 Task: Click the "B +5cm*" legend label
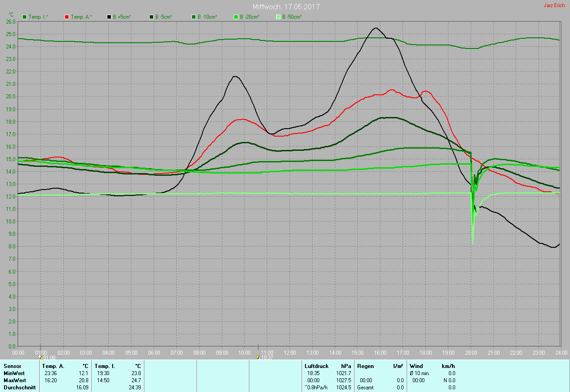122,17
